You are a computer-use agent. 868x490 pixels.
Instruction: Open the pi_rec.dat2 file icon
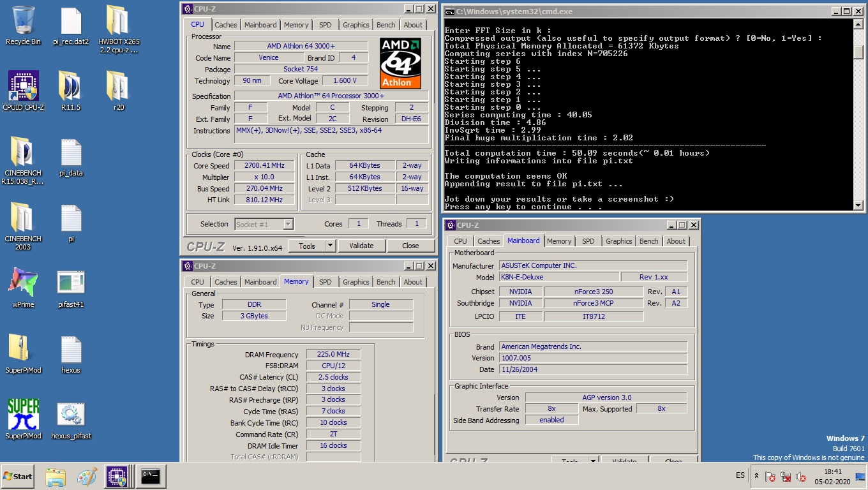[x=71, y=26]
